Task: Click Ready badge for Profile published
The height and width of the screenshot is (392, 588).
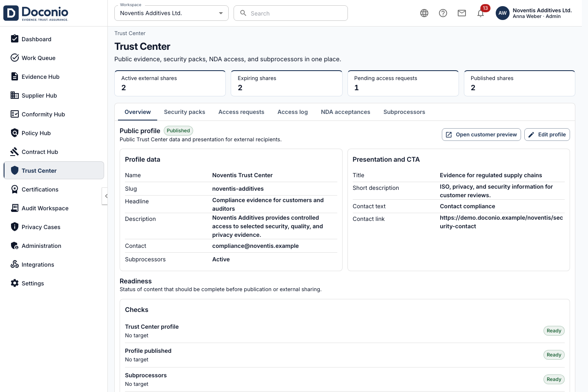Action: [x=554, y=355]
